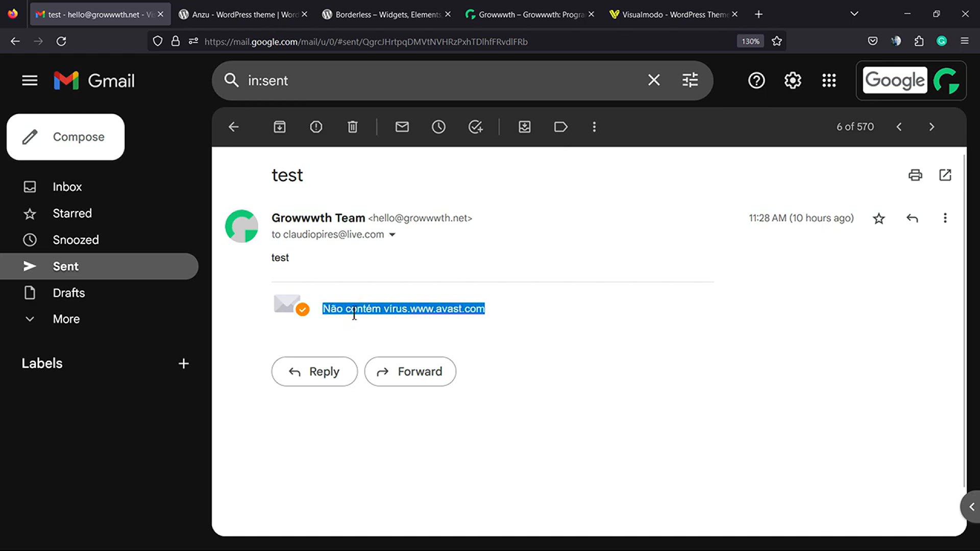Reload the page
The height and width of the screenshot is (551, 980).
[x=61, y=41]
